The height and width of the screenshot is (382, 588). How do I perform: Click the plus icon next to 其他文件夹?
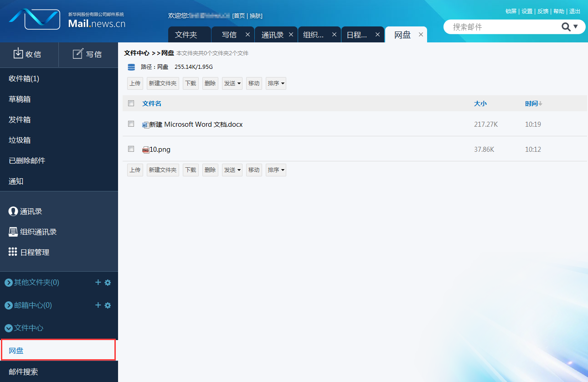tap(98, 282)
